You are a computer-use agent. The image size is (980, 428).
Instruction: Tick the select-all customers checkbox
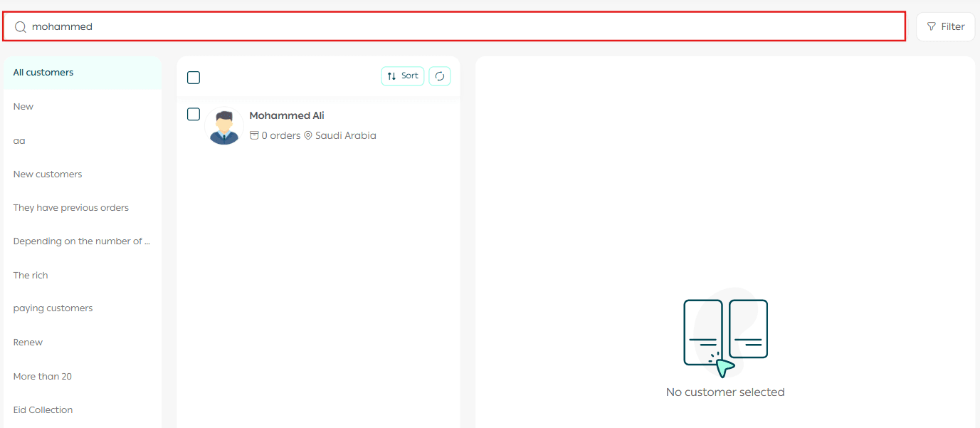[194, 78]
